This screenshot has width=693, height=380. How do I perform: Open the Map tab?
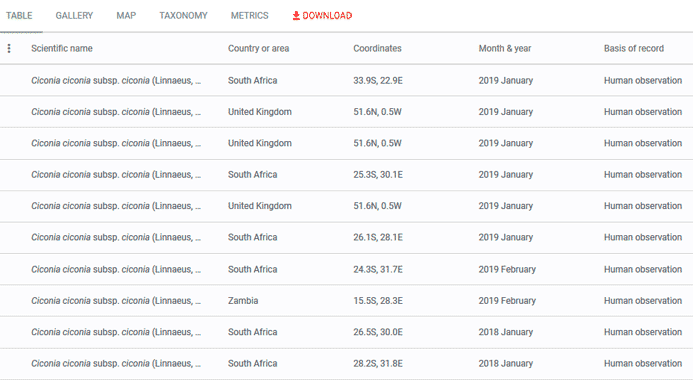click(x=126, y=16)
